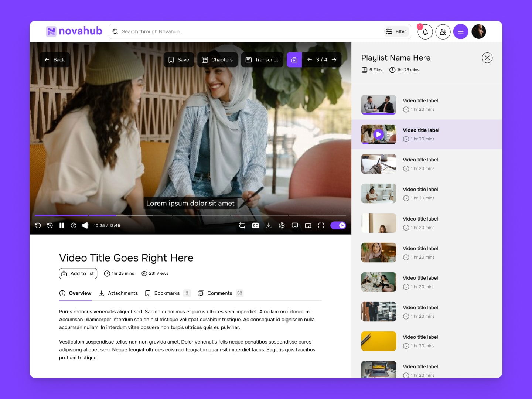Switch to the Overview tab
Image resolution: width=532 pixels, height=399 pixels.
[75, 293]
